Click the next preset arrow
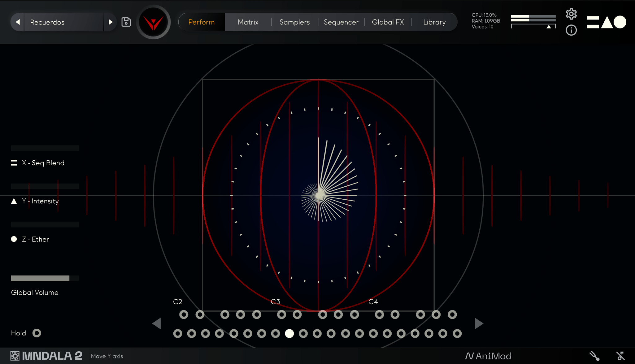Image resolution: width=635 pixels, height=364 pixels. tap(111, 22)
